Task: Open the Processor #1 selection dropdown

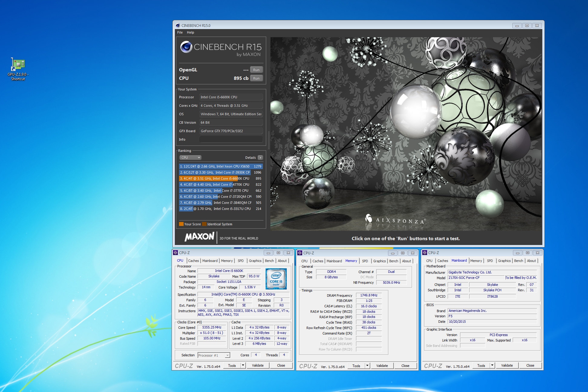Action: pos(214,355)
